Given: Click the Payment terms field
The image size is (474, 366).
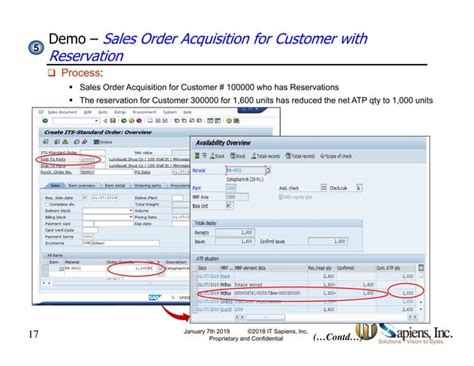Looking at the screenshot, I should pyautogui.click(x=88, y=236).
